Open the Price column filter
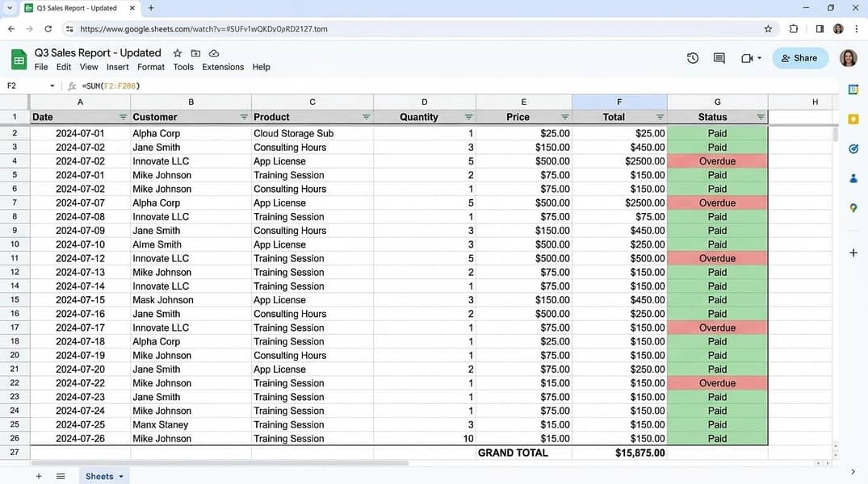The image size is (868, 484). pos(564,117)
